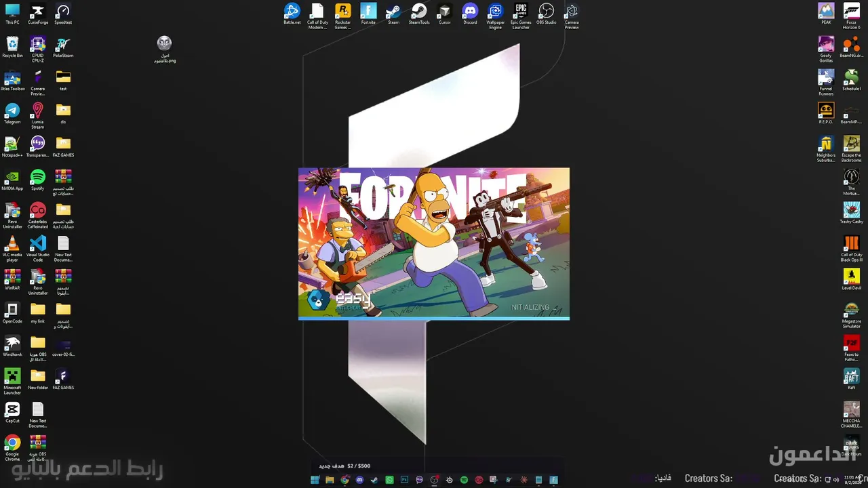This screenshot has height=488, width=868.
Task: Open the Schedule I game shortcut
Action: coord(851,81)
